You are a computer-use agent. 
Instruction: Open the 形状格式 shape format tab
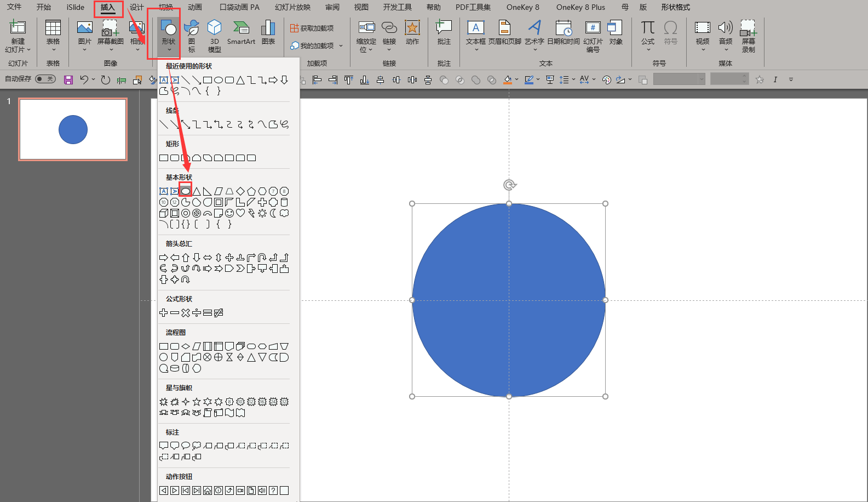coord(675,7)
